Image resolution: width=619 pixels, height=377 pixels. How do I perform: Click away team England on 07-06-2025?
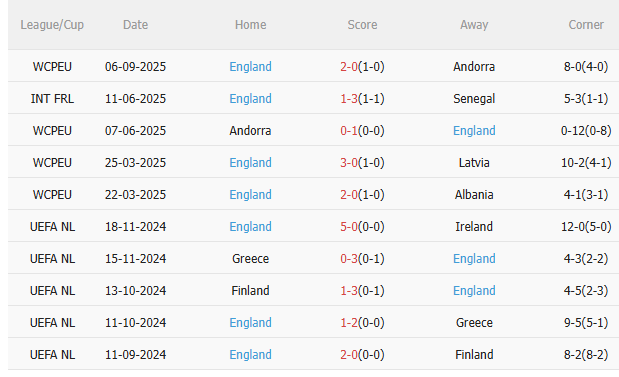[474, 130]
